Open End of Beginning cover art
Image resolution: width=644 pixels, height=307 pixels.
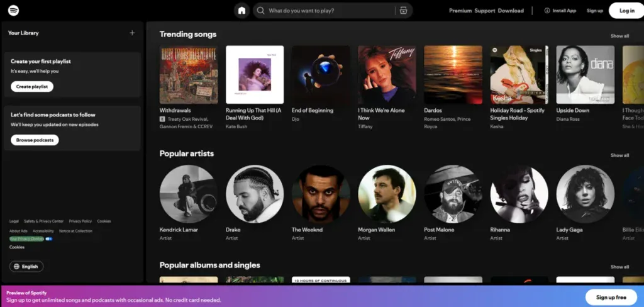tap(321, 75)
